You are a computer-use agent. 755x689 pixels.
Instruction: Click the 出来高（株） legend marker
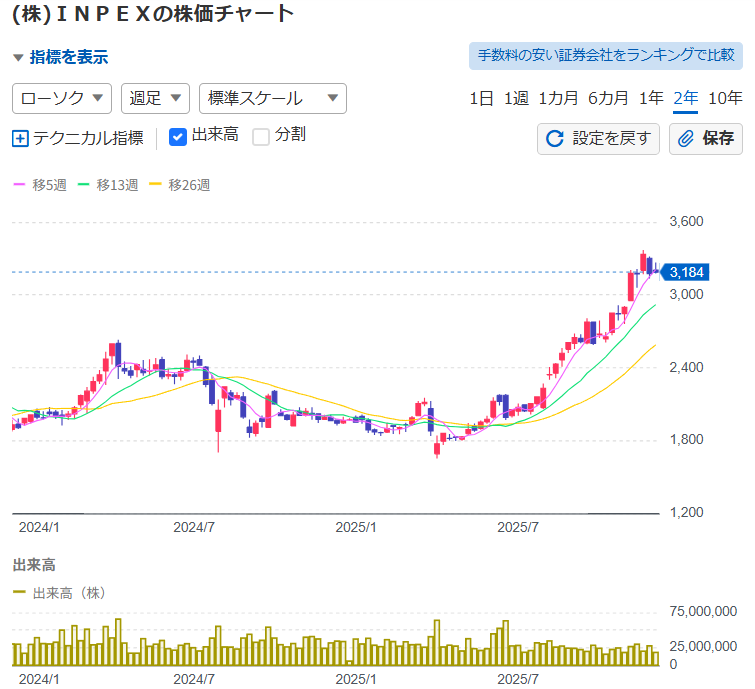point(20,593)
